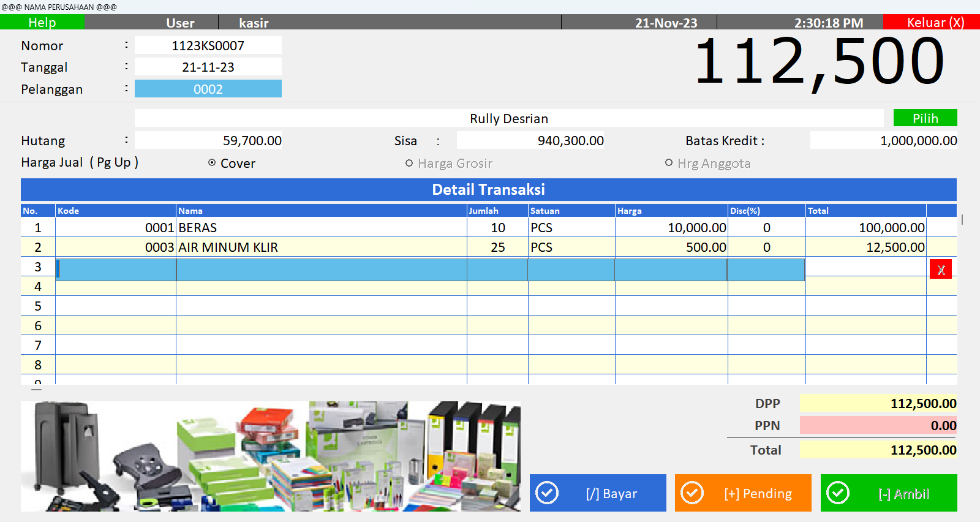Select the Cover price radio option
The height and width of the screenshot is (522, 980).
pos(212,163)
